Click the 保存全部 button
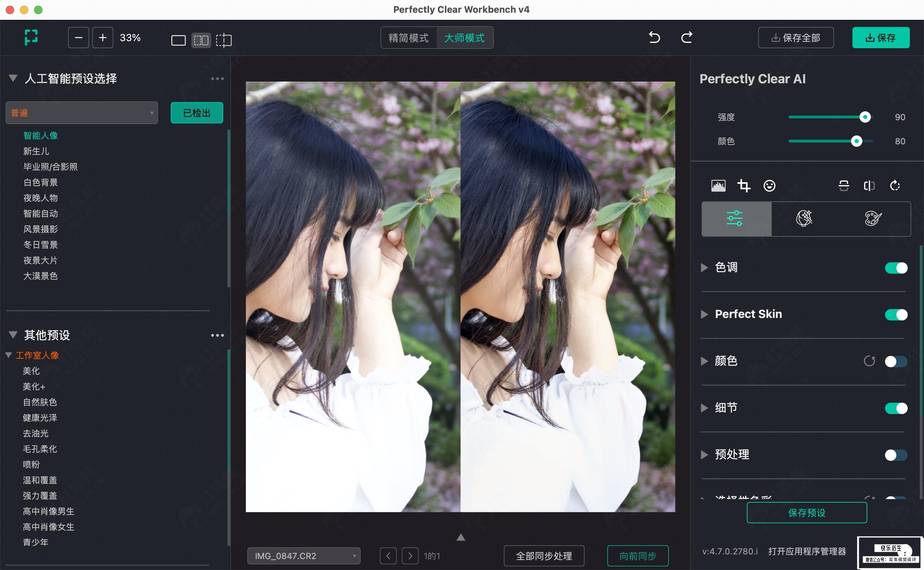The width and height of the screenshot is (924, 570). click(795, 38)
